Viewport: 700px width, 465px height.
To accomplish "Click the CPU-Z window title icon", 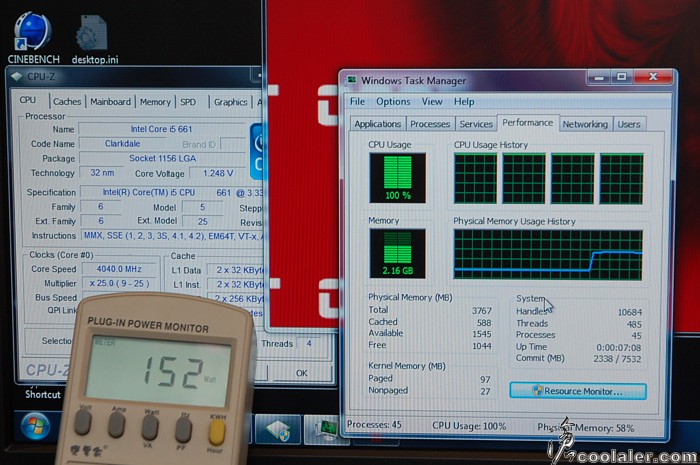I will tap(17, 76).
